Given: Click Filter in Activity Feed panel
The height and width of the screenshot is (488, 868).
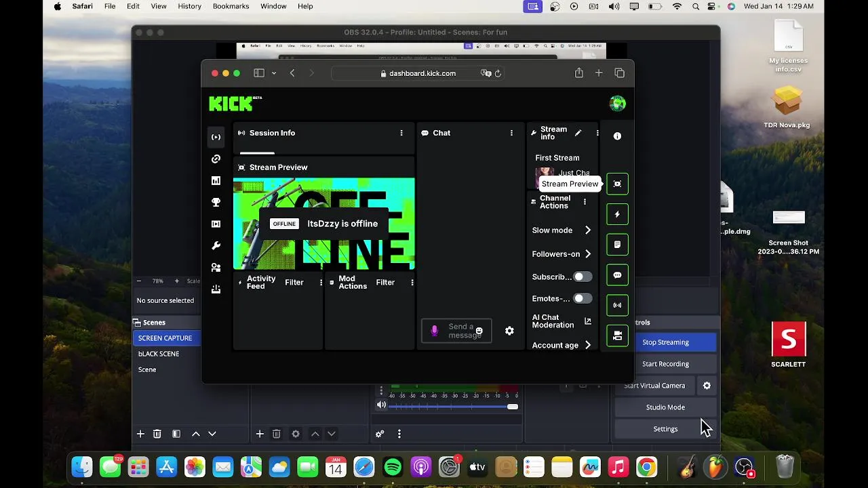Looking at the screenshot, I should 294,283.
